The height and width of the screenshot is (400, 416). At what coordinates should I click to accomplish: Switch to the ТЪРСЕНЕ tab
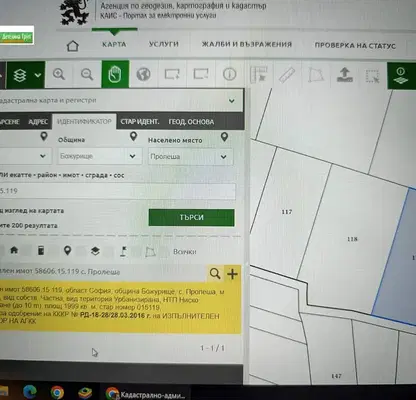point(10,122)
